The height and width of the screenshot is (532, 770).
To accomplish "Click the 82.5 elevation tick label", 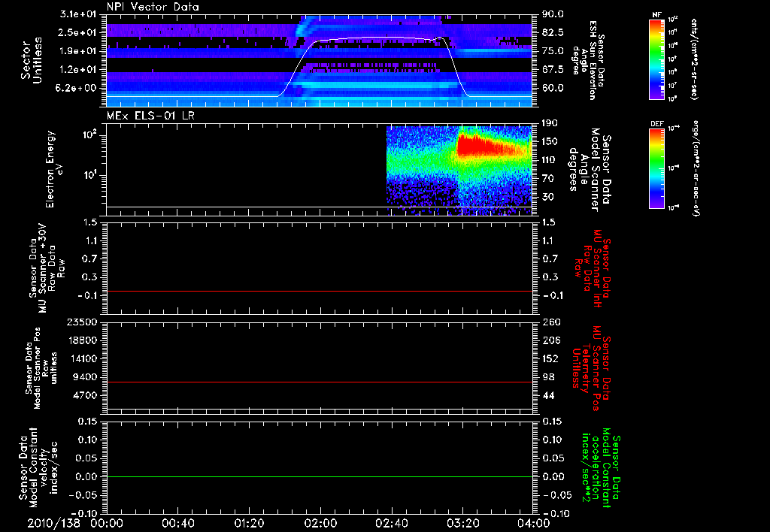I will (x=553, y=32).
